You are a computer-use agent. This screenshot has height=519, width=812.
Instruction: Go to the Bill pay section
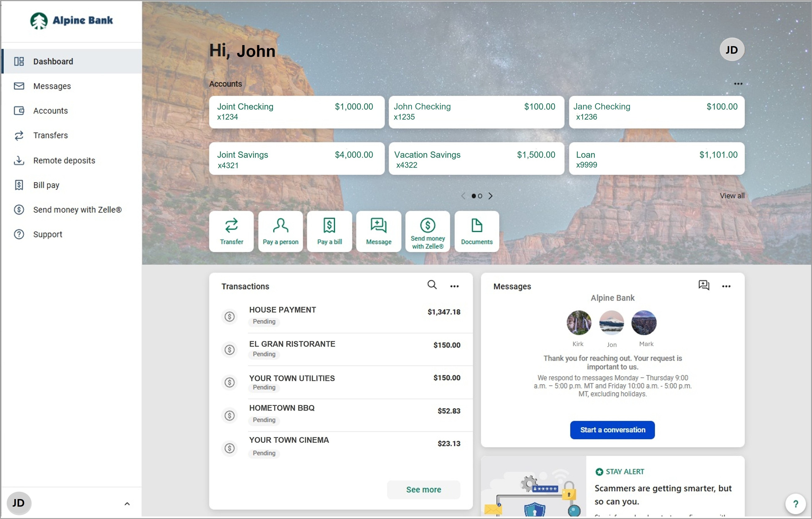(46, 185)
